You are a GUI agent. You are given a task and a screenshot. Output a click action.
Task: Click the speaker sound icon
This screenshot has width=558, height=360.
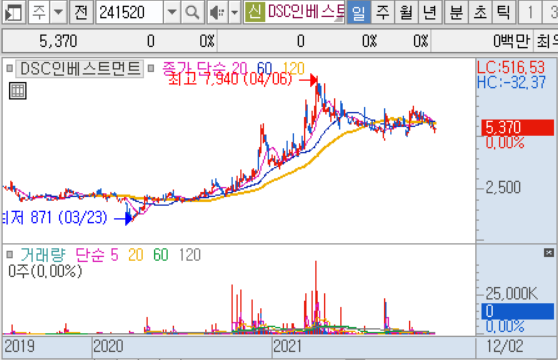tap(217, 13)
